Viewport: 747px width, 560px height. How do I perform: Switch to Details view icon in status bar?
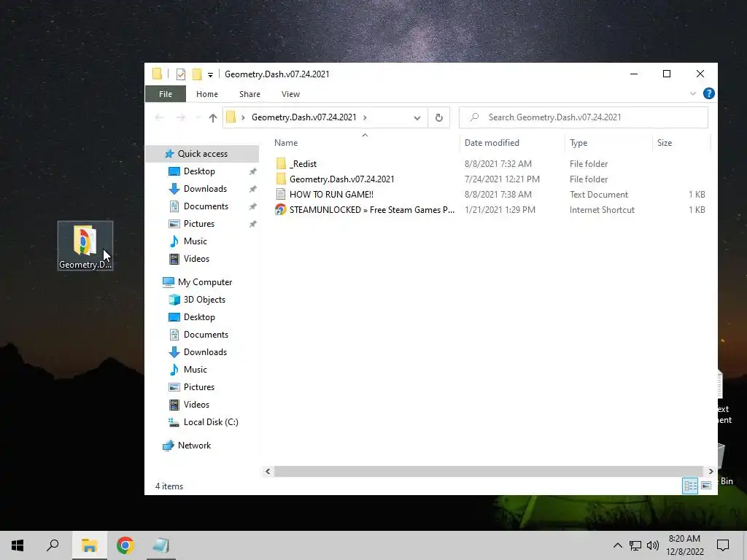(690, 486)
